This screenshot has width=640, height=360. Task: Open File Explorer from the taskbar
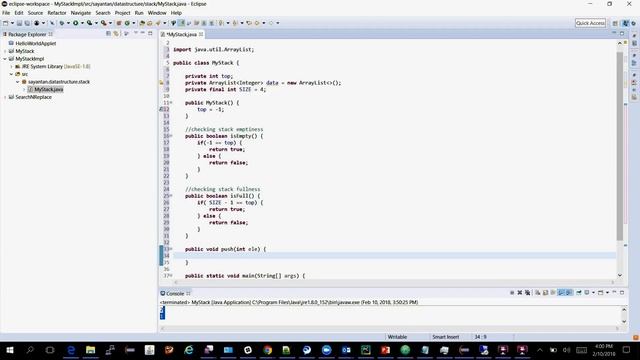point(90,350)
